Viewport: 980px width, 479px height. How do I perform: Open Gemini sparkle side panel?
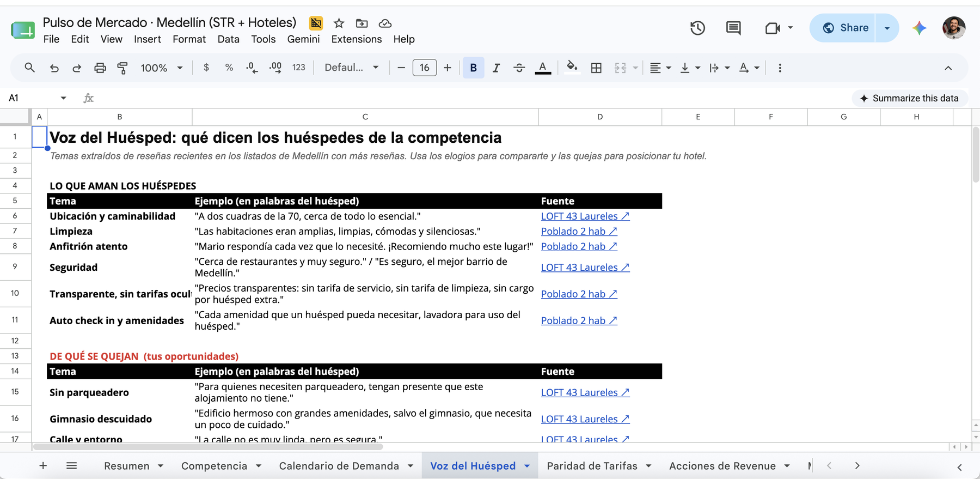tap(920, 28)
